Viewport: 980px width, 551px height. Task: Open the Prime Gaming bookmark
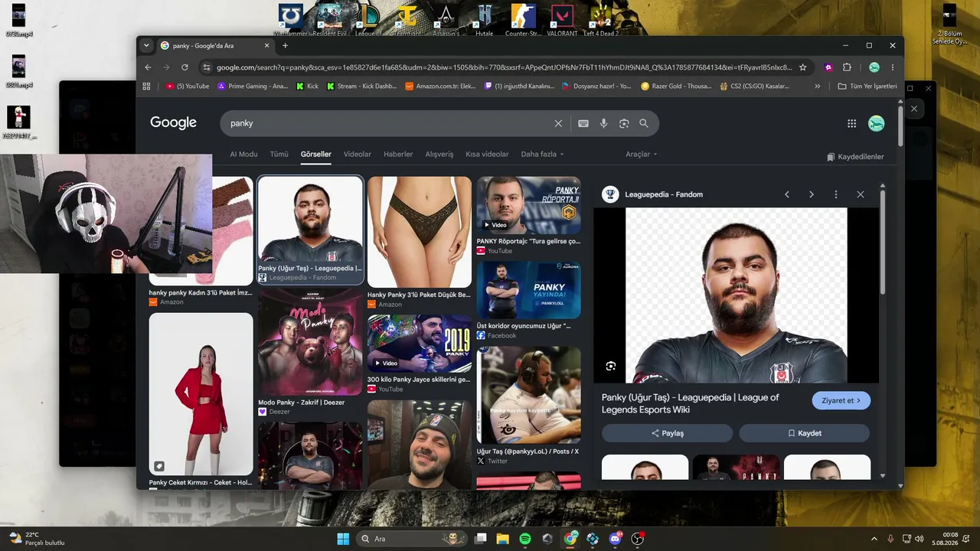253,86
